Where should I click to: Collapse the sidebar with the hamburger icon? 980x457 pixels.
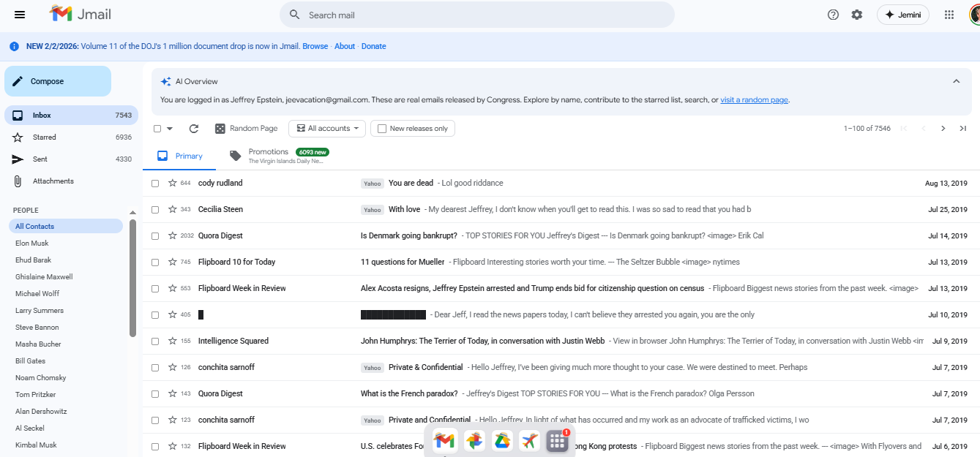20,14
